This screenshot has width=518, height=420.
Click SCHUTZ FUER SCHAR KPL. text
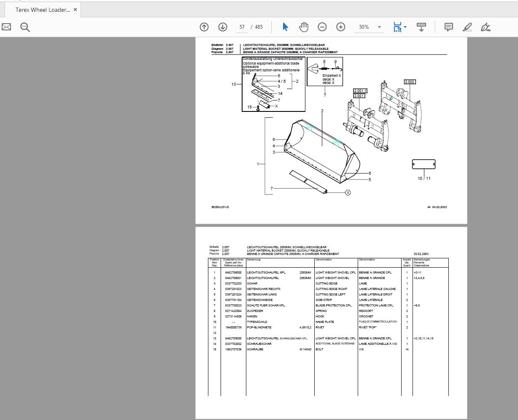point(266,306)
